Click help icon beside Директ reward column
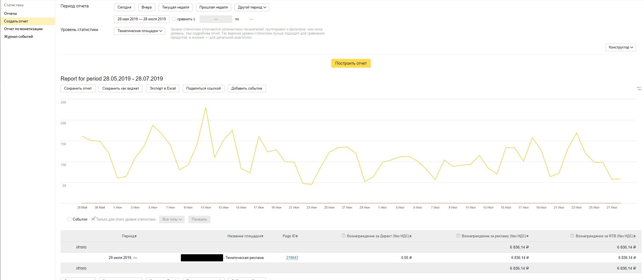 343,236
